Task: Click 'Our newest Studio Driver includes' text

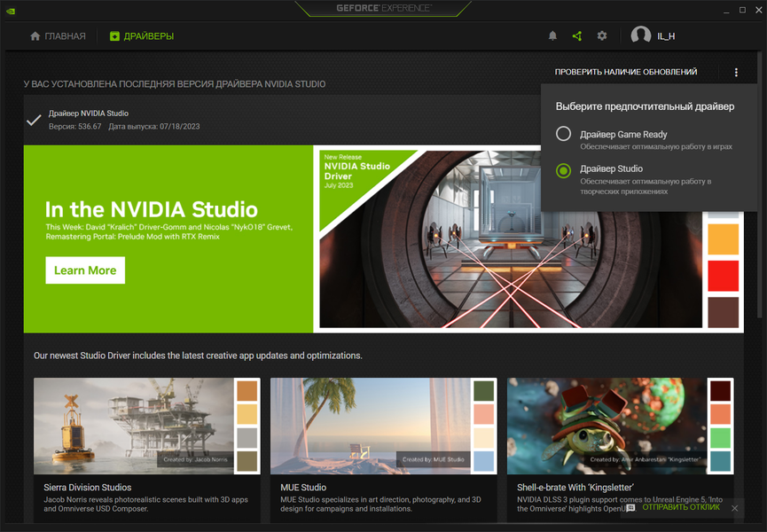Action: (x=198, y=356)
